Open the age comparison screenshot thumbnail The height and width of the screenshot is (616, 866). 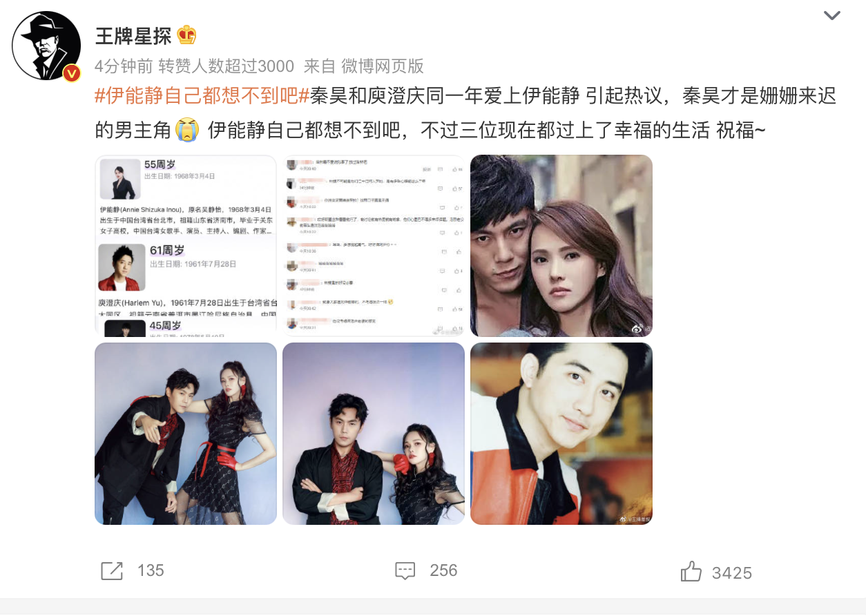186,246
